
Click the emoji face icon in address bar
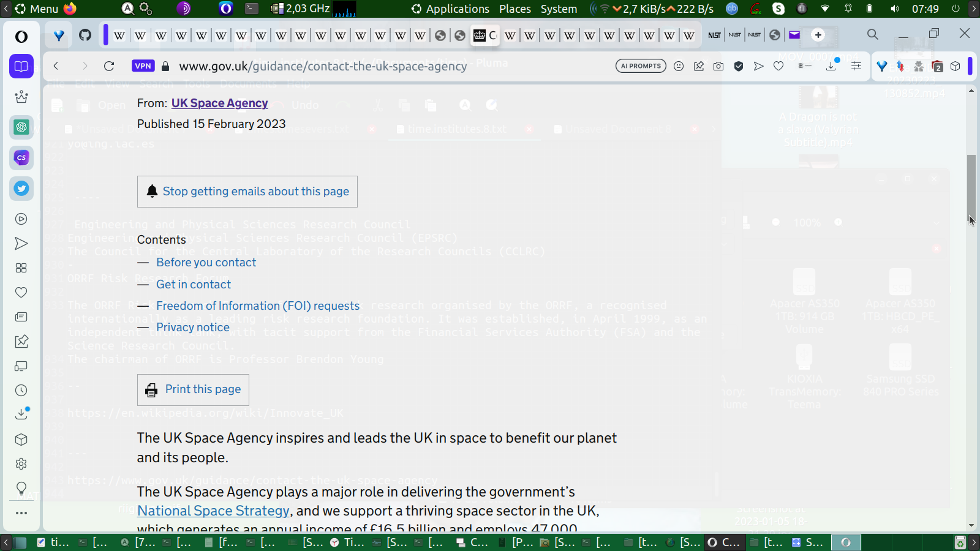click(679, 66)
